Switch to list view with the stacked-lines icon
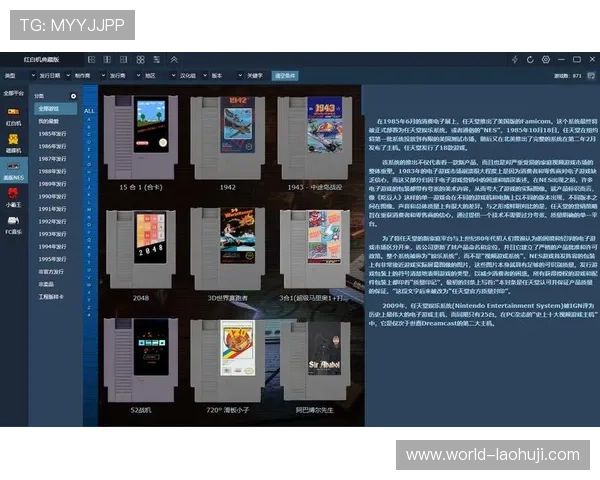This screenshot has height=480, width=600. coord(157,59)
